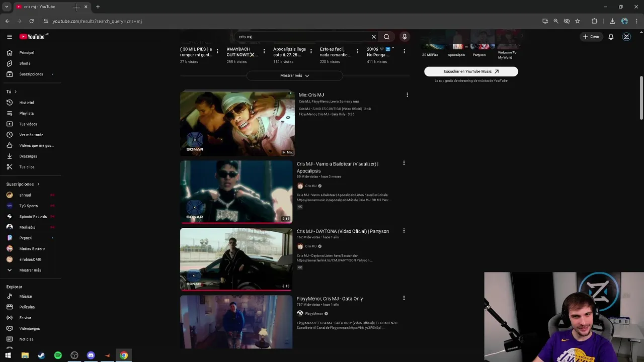
Task: Open more options for DAYTONA video
Action: click(404, 231)
